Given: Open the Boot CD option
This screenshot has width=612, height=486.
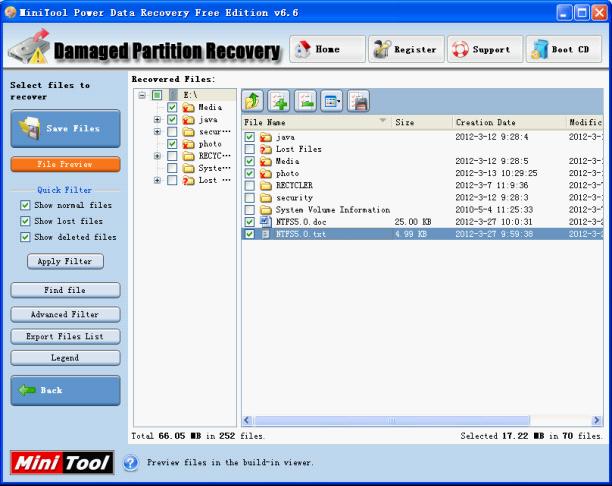Looking at the screenshot, I should 564,49.
